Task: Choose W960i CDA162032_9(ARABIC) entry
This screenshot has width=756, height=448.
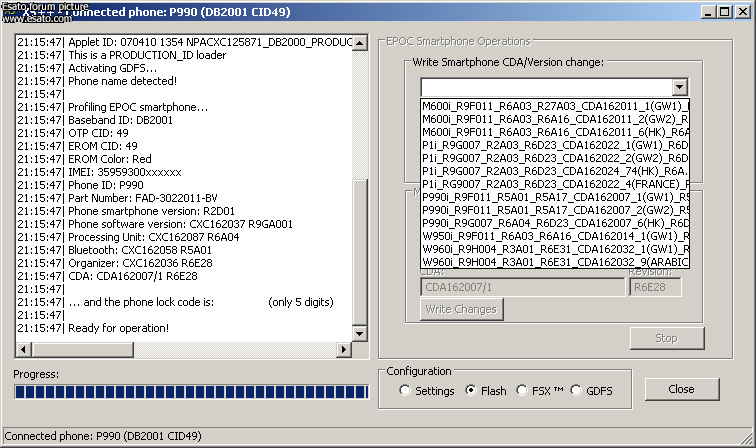Action: [x=555, y=262]
